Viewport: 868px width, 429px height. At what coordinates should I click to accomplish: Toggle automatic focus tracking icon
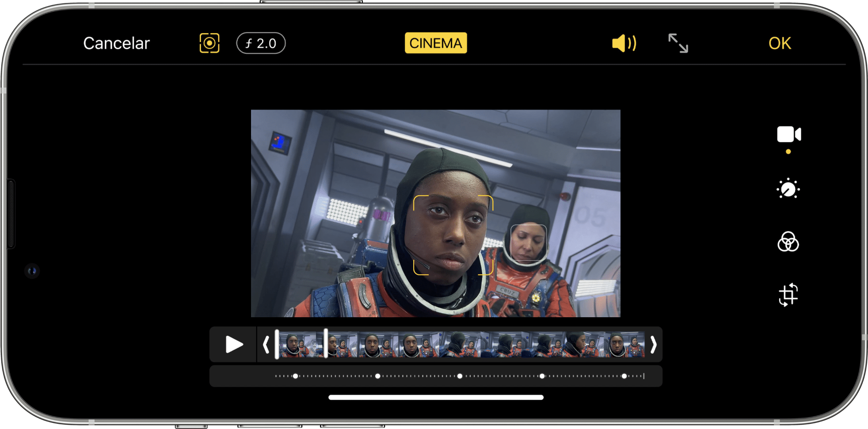click(209, 43)
